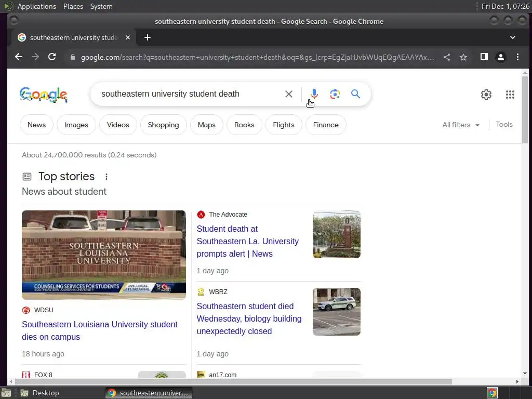Open the Applications menu
Screen dimensions: 532x399
click(37, 6)
